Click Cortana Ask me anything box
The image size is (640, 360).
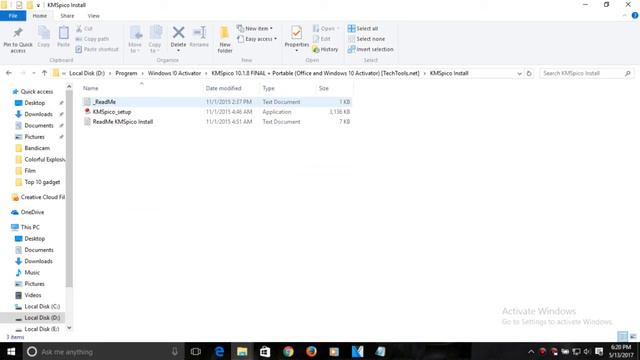tap(102, 351)
